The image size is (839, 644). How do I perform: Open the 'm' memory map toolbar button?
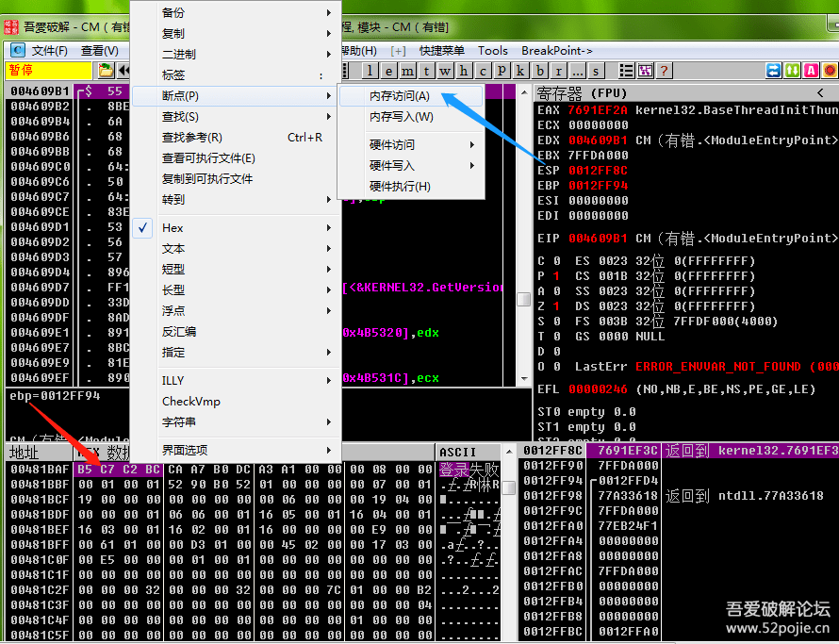pyautogui.click(x=408, y=71)
